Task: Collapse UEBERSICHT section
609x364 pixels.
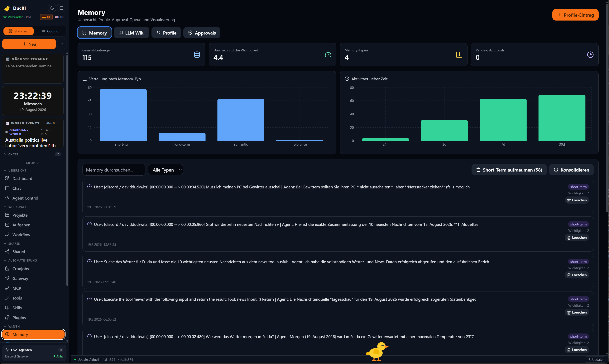Action: click(x=15, y=170)
